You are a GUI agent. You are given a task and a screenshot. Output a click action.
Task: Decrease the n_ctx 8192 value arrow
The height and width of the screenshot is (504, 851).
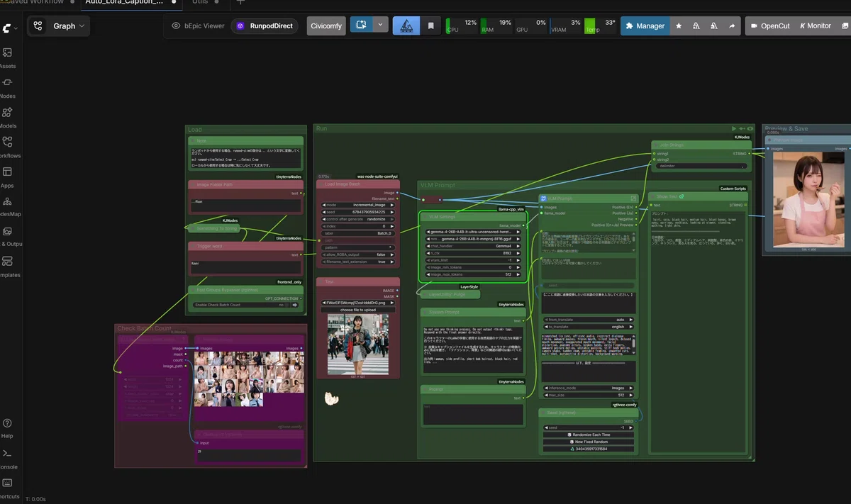(427, 253)
